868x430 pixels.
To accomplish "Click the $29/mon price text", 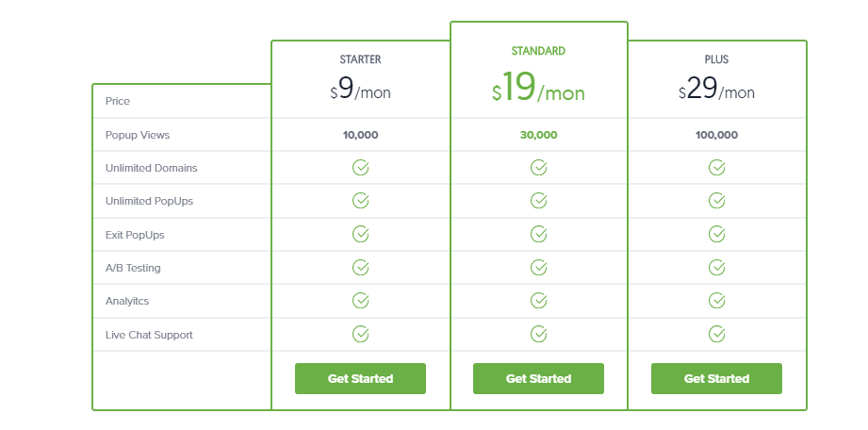I will (x=717, y=89).
